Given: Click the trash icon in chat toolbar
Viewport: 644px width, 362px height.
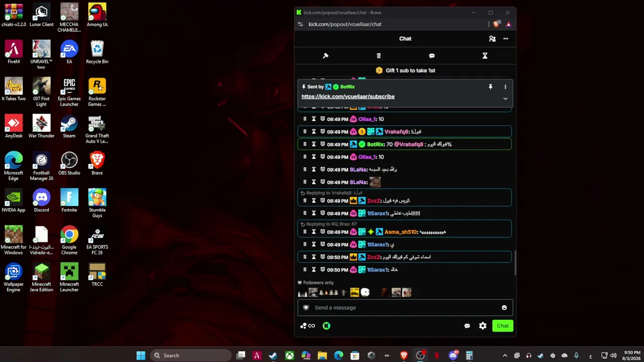Looking at the screenshot, I should coord(379,56).
